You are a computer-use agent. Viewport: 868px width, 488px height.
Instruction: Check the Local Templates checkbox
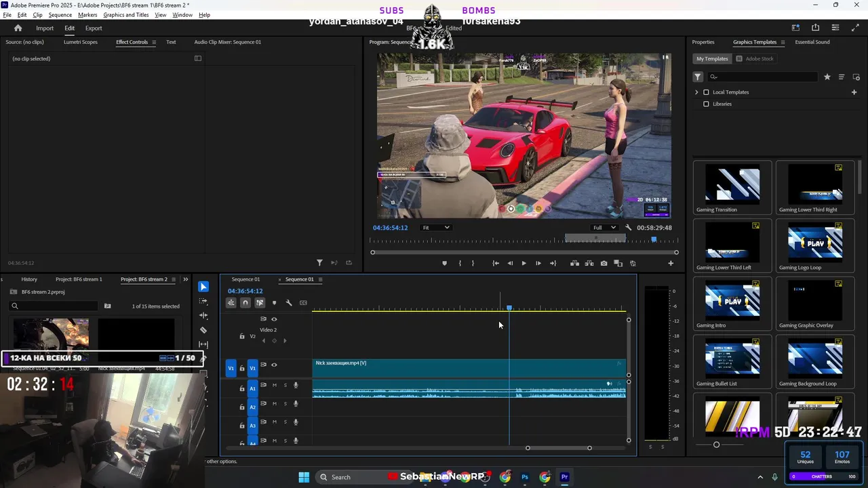coord(706,92)
